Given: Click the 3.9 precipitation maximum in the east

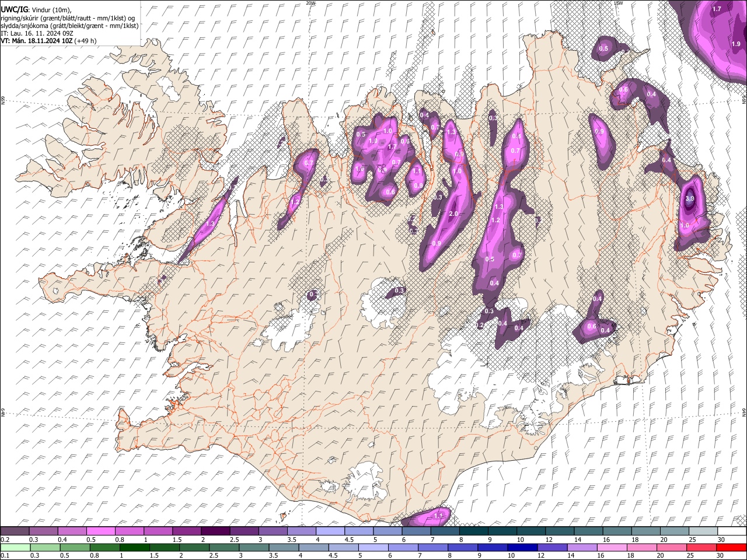Looking at the screenshot, I should point(689,199).
